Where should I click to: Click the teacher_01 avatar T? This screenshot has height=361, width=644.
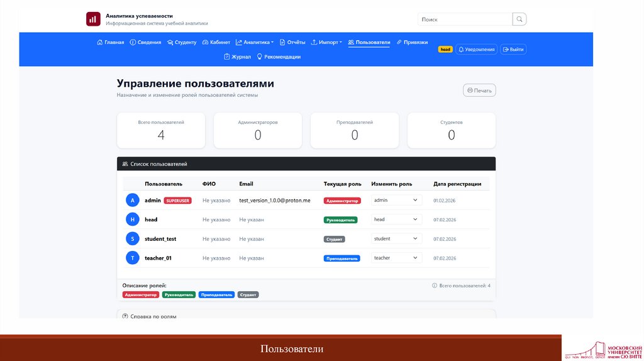tap(132, 258)
